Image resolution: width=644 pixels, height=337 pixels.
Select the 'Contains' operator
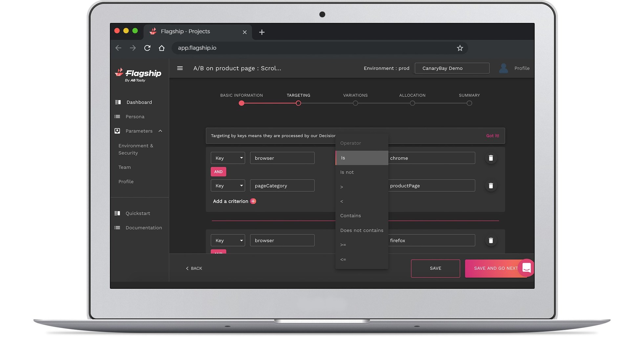pos(350,216)
